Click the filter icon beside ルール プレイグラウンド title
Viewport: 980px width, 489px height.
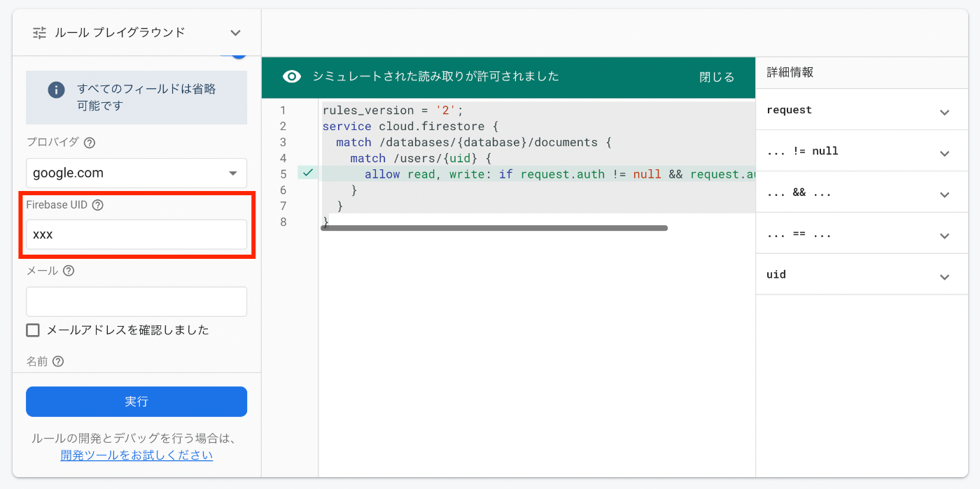pyautogui.click(x=39, y=32)
